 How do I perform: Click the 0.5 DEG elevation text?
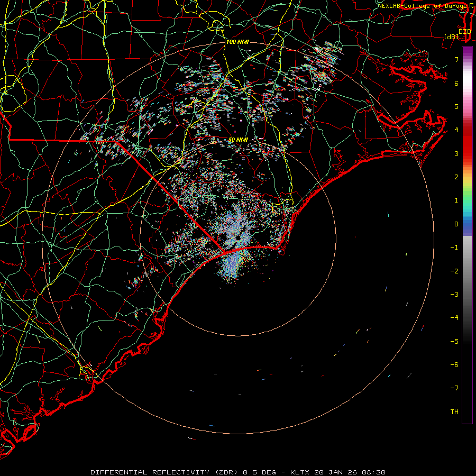pos(260,472)
